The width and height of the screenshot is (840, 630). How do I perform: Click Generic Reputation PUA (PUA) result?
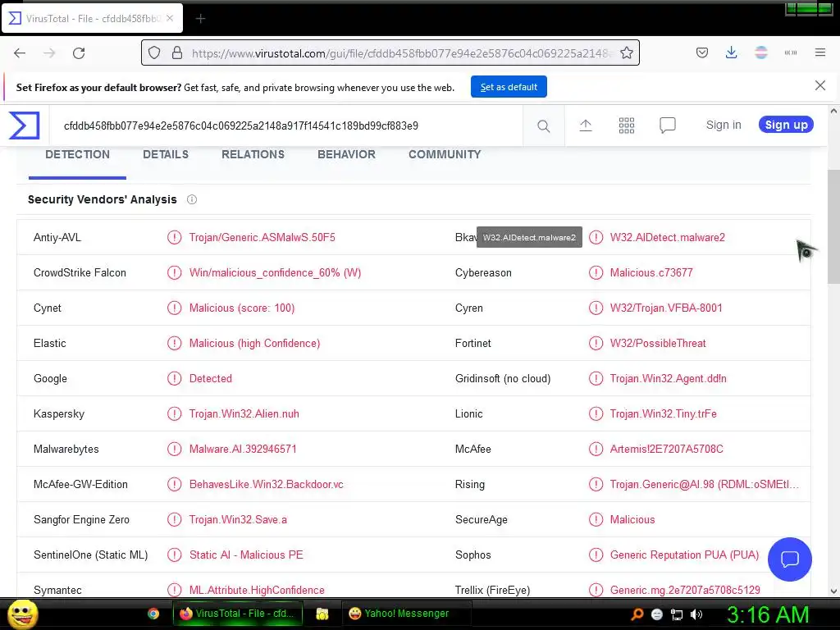click(x=684, y=555)
